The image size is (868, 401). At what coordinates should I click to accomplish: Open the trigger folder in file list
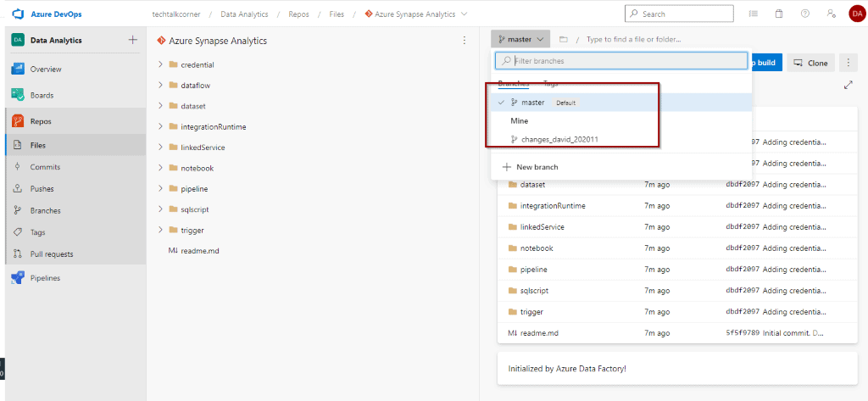pyautogui.click(x=531, y=312)
